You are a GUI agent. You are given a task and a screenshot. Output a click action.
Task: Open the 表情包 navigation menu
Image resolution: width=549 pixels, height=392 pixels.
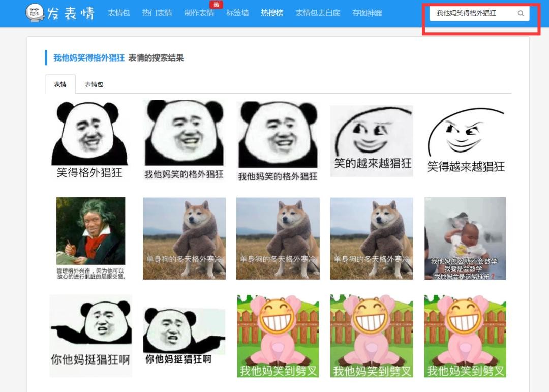tap(118, 13)
